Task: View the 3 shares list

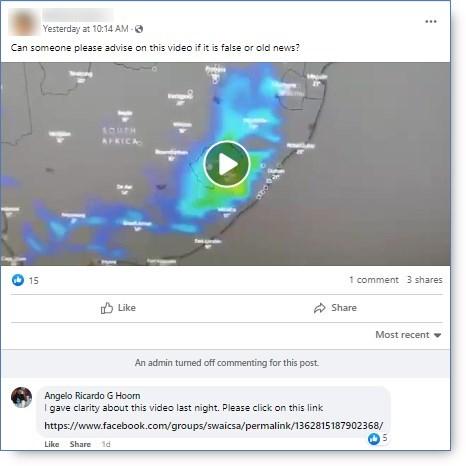Action: pyautogui.click(x=425, y=280)
